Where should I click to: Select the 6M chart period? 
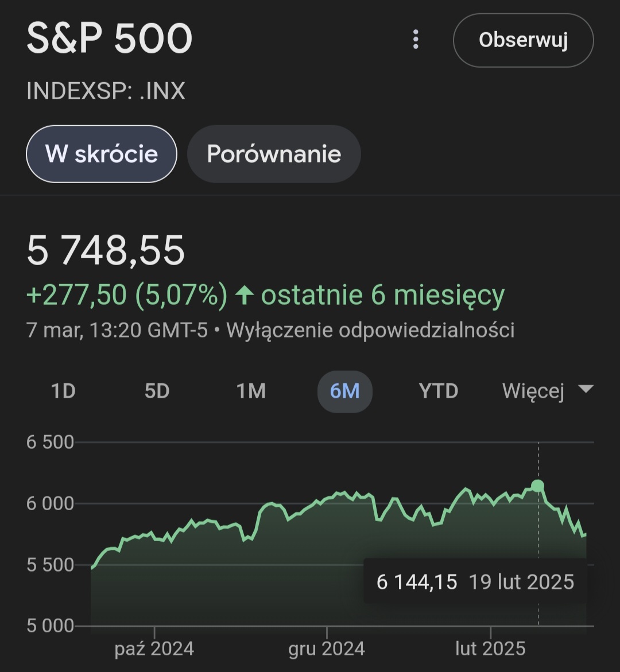(x=344, y=391)
